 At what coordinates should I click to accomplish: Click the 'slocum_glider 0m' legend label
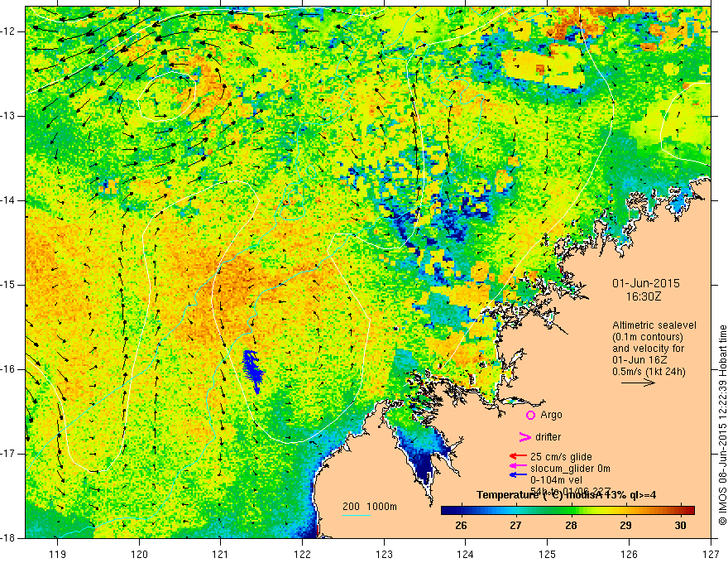(570, 469)
